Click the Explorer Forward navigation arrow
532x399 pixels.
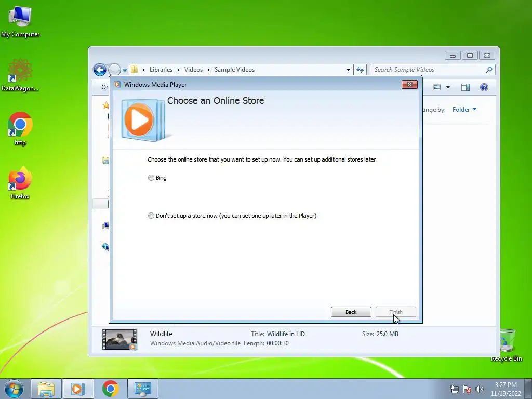(114, 70)
